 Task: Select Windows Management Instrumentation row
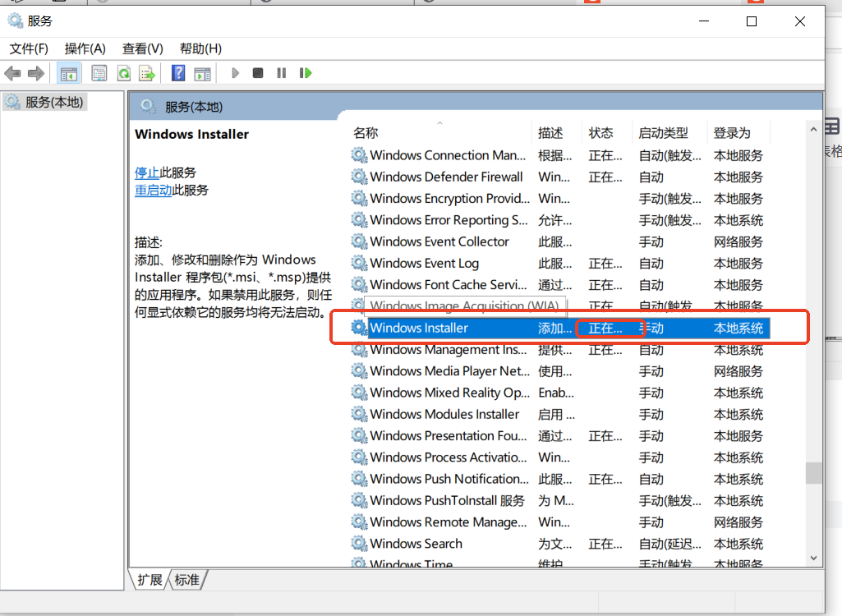point(560,350)
